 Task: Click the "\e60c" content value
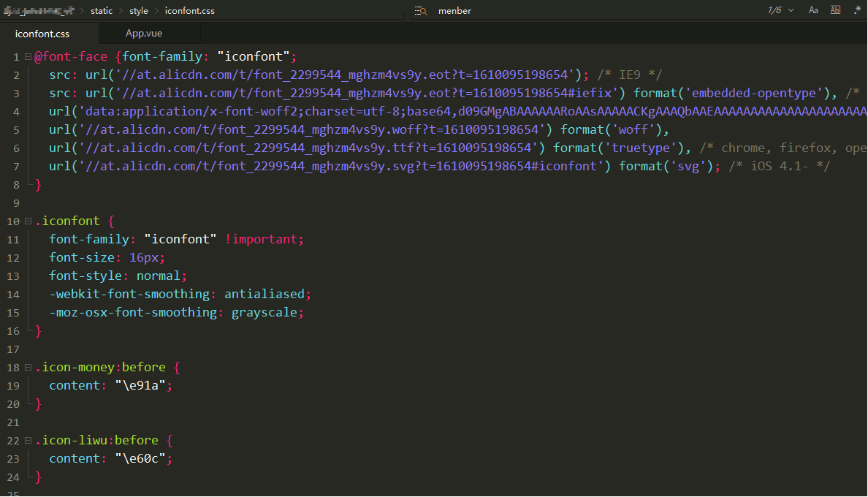[140, 458]
